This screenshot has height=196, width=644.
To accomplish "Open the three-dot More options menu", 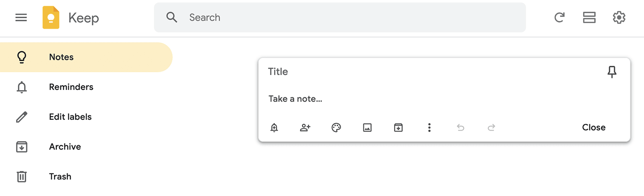I will coord(429,128).
